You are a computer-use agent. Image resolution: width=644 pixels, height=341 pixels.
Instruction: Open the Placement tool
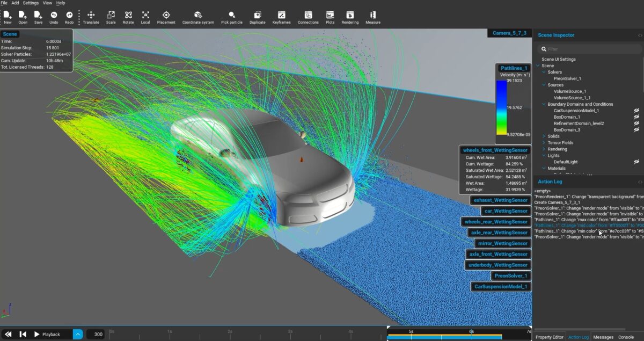pyautogui.click(x=166, y=16)
